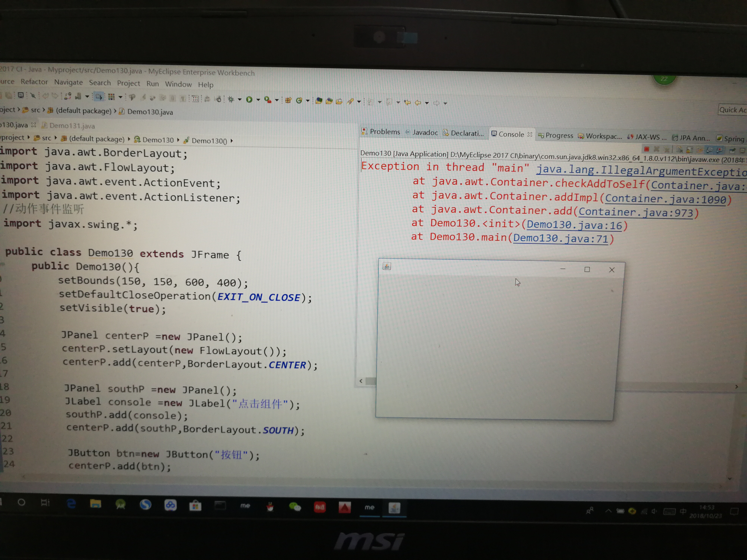Toggle Show Console When Standard Out Changes

709,150
